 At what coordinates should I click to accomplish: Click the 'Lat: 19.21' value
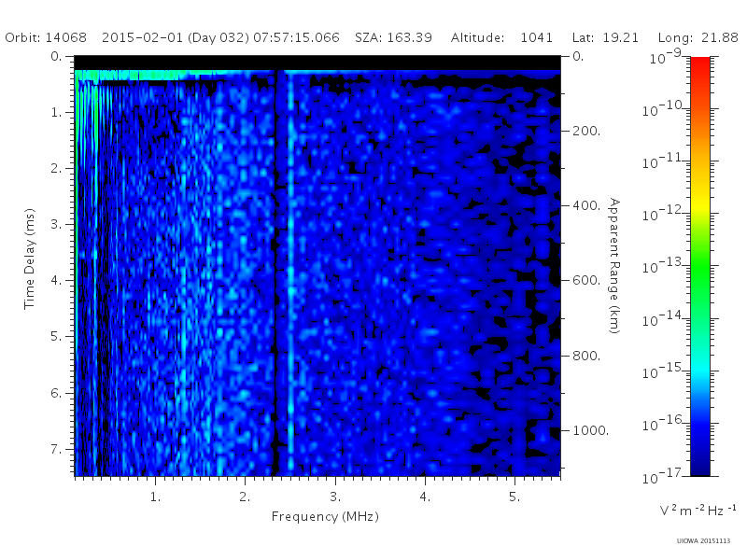tap(605, 37)
